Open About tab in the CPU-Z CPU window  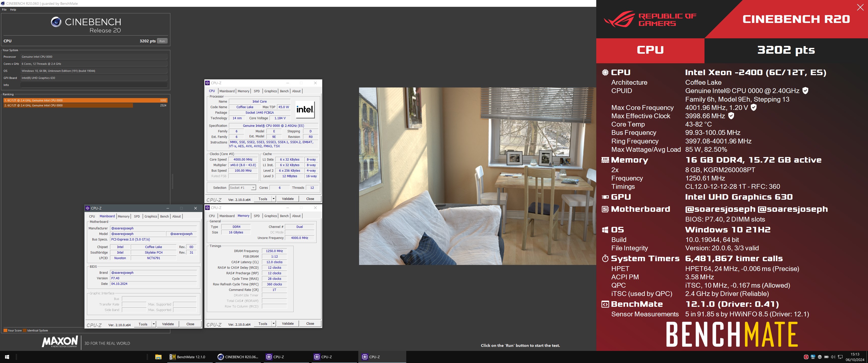click(296, 91)
